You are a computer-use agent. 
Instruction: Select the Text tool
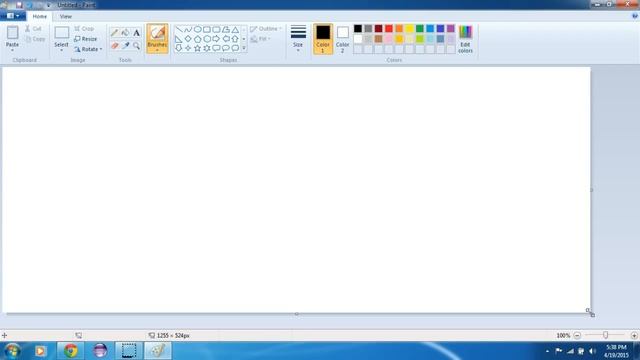click(136, 33)
